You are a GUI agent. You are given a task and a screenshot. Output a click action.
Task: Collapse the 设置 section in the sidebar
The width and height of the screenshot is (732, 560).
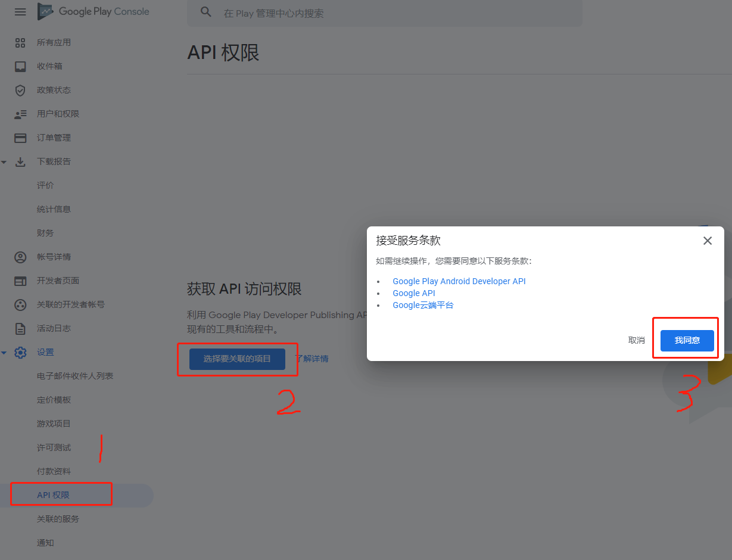(x=5, y=352)
